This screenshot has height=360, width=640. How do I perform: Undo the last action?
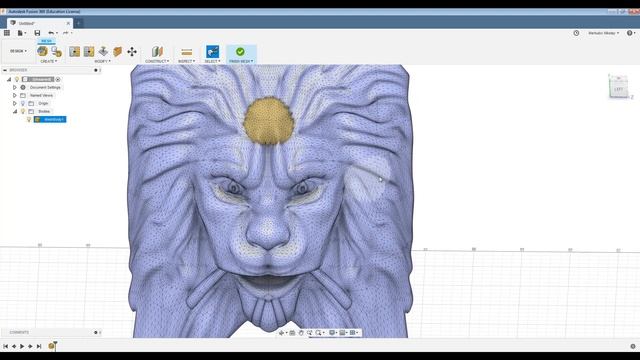(x=51, y=33)
